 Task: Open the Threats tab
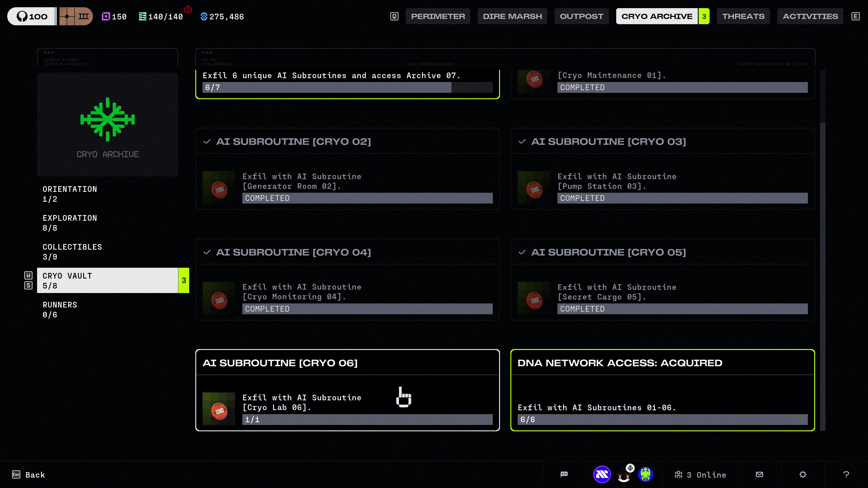tap(743, 16)
